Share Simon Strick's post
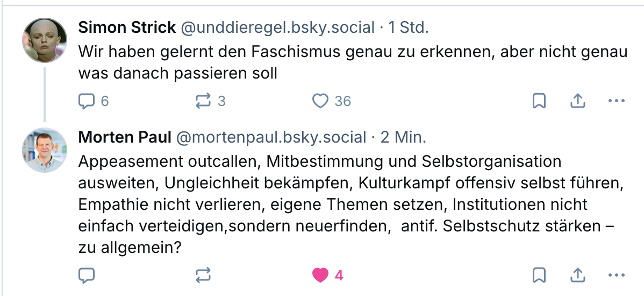 (x=577, y=101)
